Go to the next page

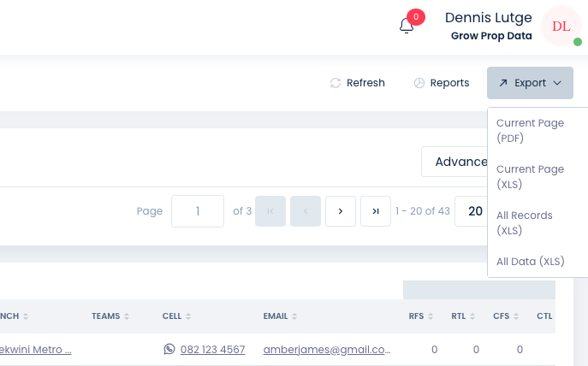click(x=341, y=211)
